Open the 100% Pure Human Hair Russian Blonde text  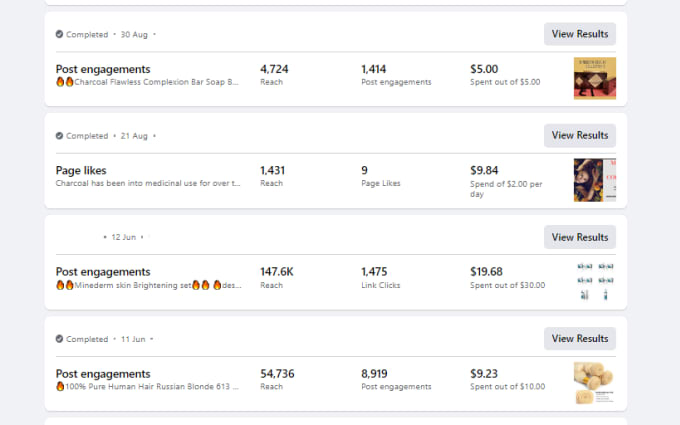152,386
